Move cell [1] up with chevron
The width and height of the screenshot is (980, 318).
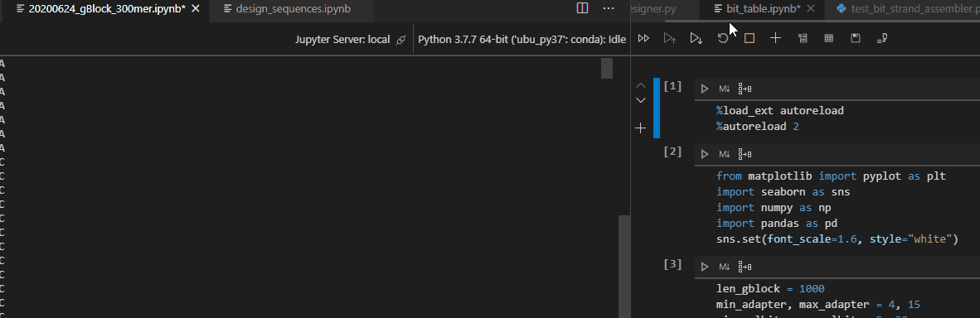click(x=641, y=85)
